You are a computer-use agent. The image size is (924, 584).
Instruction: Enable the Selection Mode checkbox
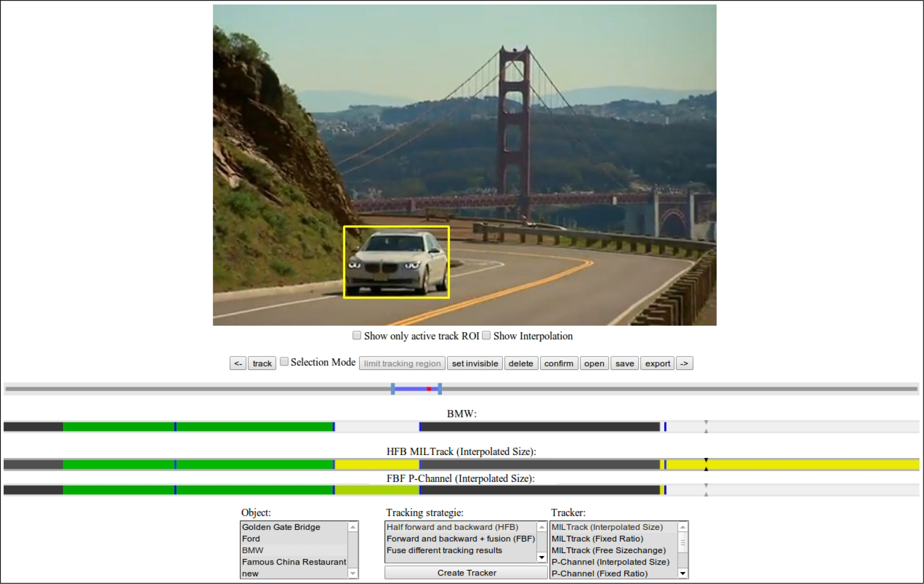(284, 362)
